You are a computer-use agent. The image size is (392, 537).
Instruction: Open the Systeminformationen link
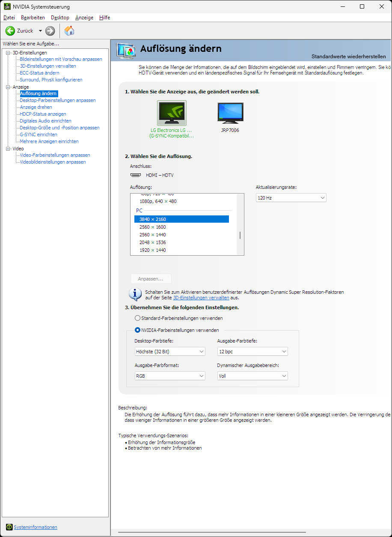(36, 527)
